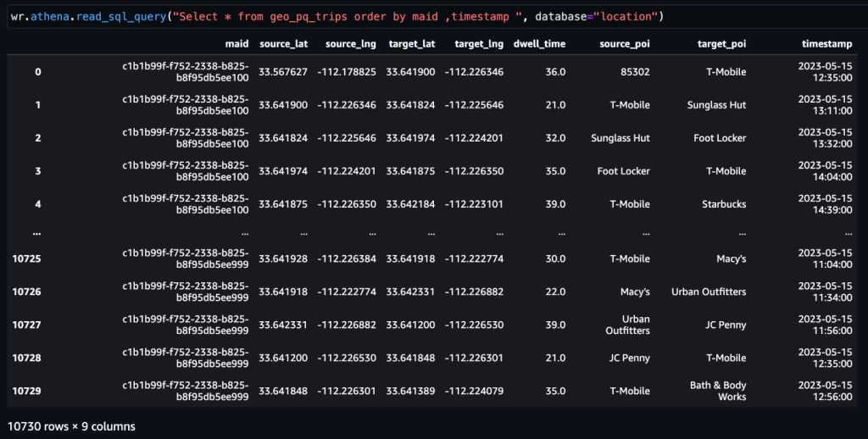Click the source_lng column header
This screenshot has width=868, height=439.
[x=350, y=44]
